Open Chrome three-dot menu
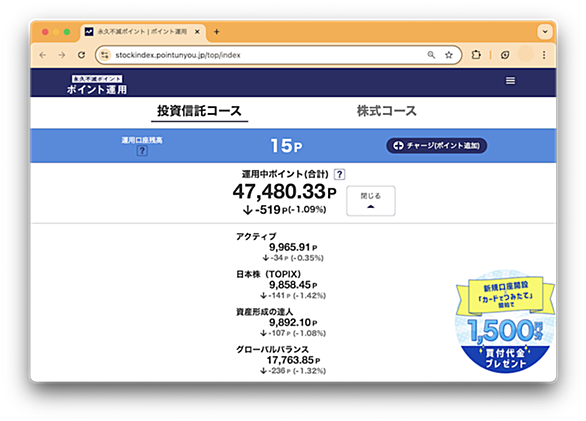Image resolution: width=586 pixels, height=421 pixels. click(x=544, y=55)
